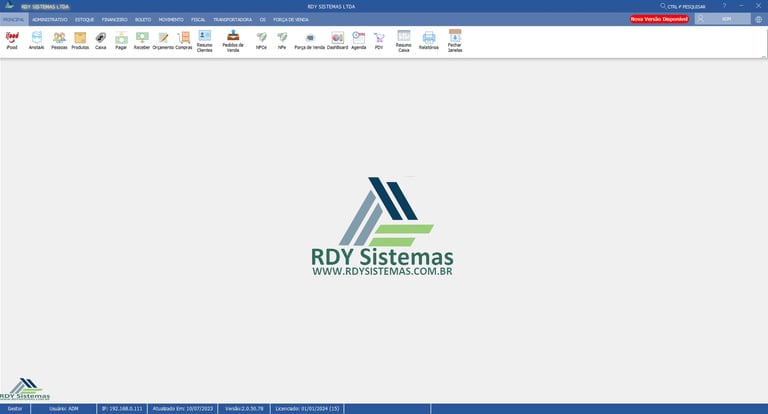Close the RDY Sistemas window
The height and width of the screenshot is (414, 768).
[758, 6]
